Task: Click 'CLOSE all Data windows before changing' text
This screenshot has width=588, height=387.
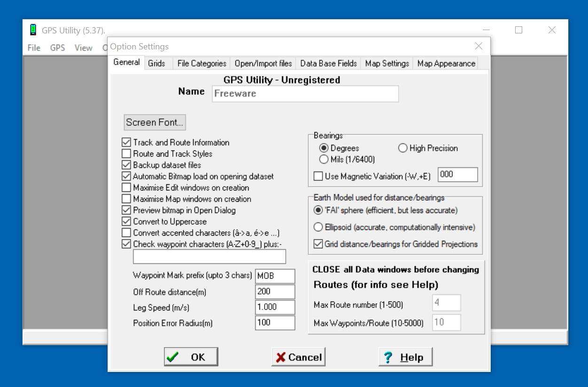Action: pyautogui.click(x=396, y=269)
